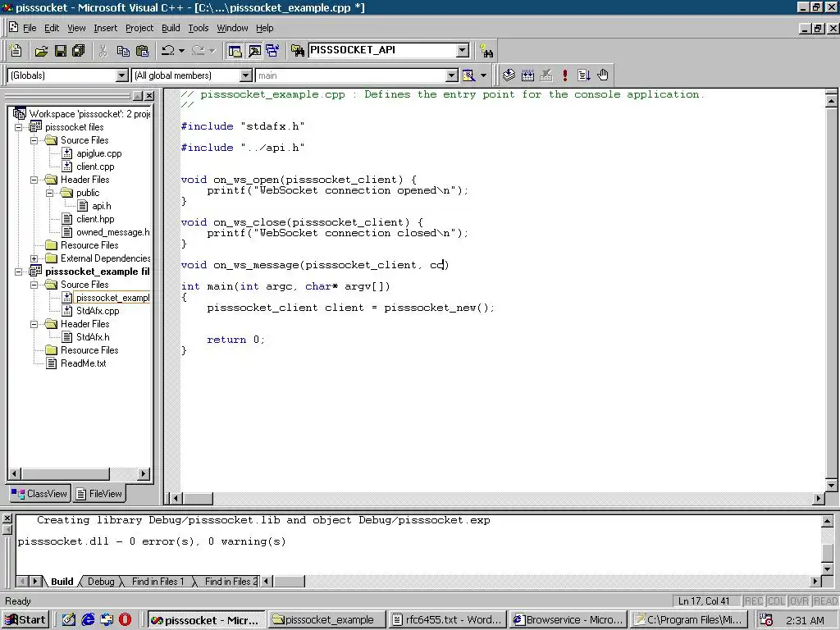The width and height of the screenshot is (840, 630).
Task: Click the workspace panel horizontal scrollbar right arrow
Action: click(144, 473)
